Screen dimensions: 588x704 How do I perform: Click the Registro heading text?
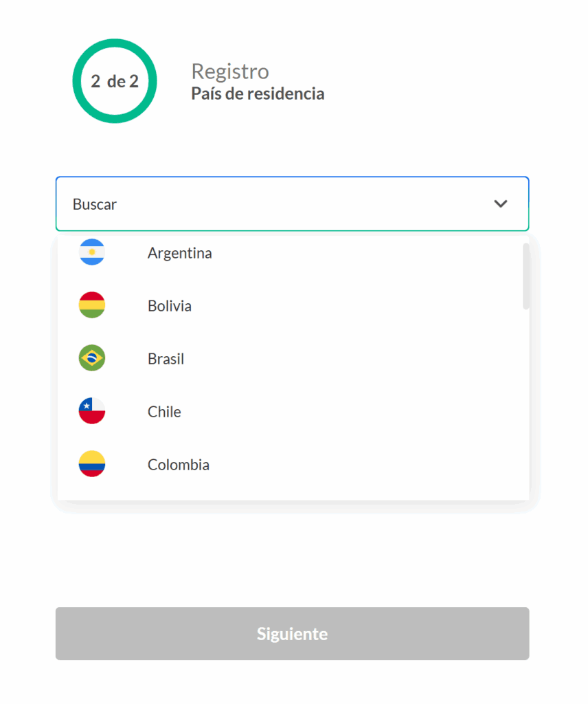tap(230, 71)
